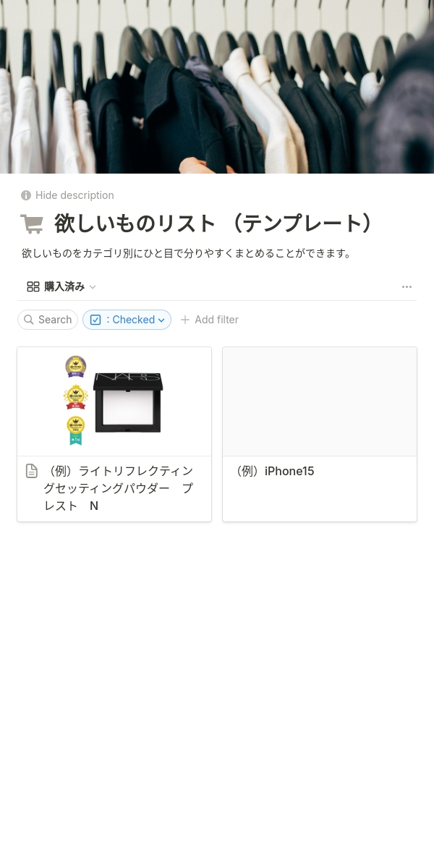Open the （例）iPhone15 card title
The image size is (434, 868).
273,471
